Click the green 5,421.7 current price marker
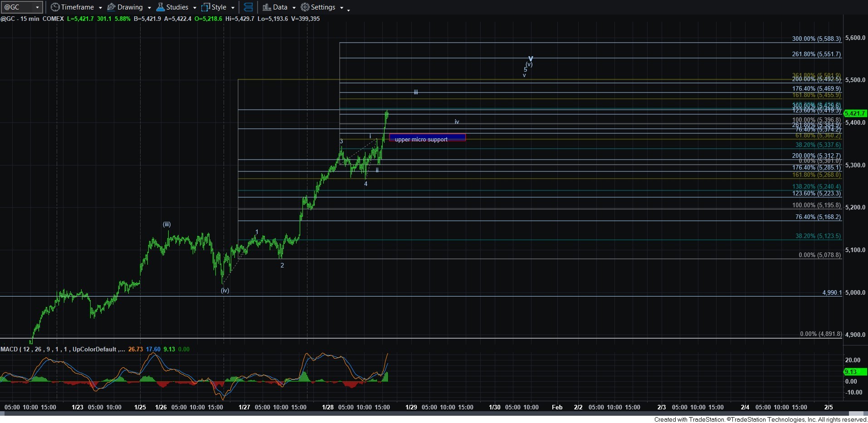This screenshot has width=868, height=423. [x=855, y=113]
